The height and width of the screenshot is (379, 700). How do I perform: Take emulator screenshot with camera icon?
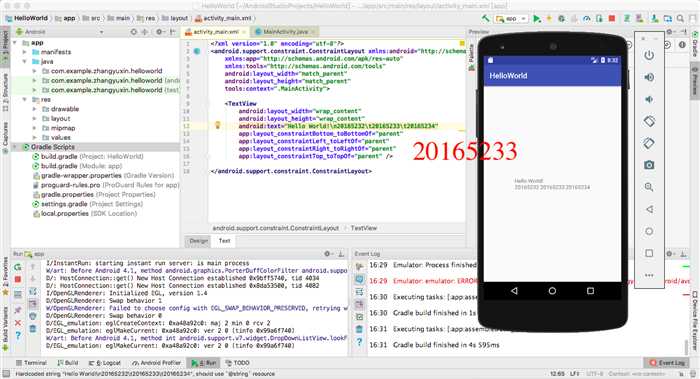[649, 165]
